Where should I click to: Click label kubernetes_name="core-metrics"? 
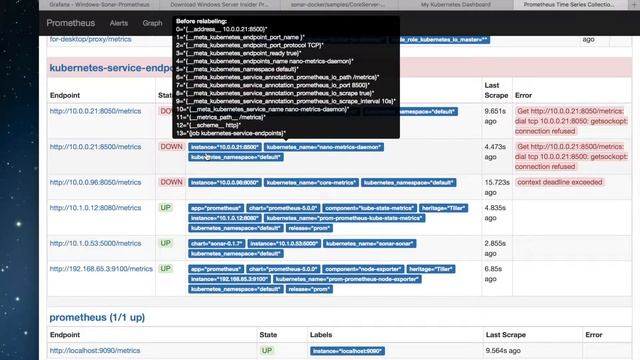311,182
